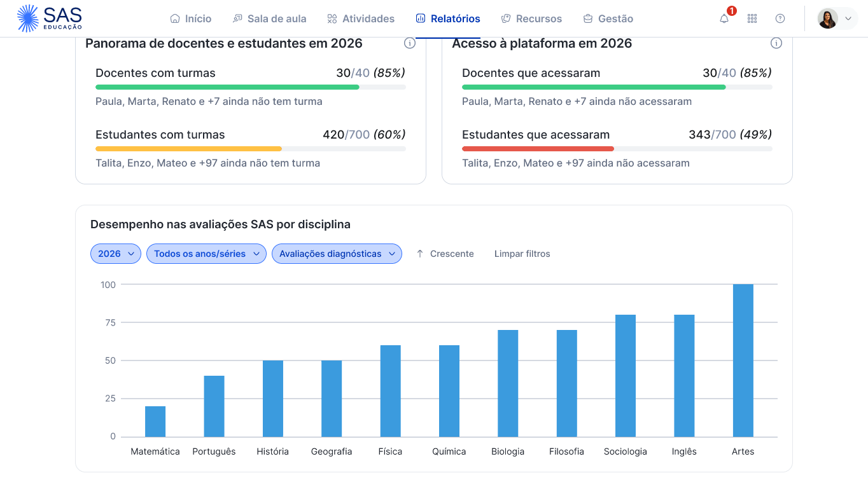Open the 2026 year dropdown
The width and height of the screenshot is (868, 487).
coord(115,253)
